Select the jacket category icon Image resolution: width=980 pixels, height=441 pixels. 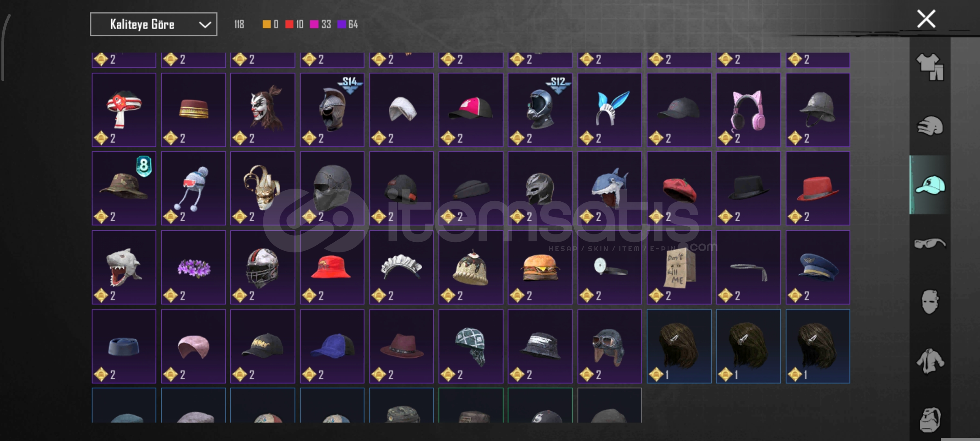930,361
